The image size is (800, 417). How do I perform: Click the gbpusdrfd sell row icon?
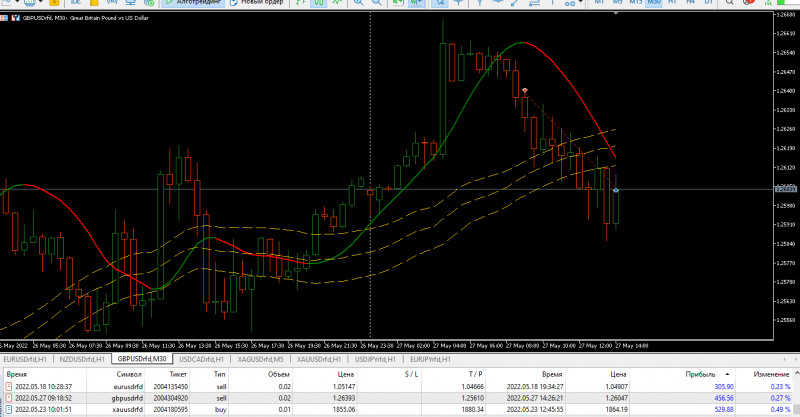pyautogui.click(x=9, y=398)
